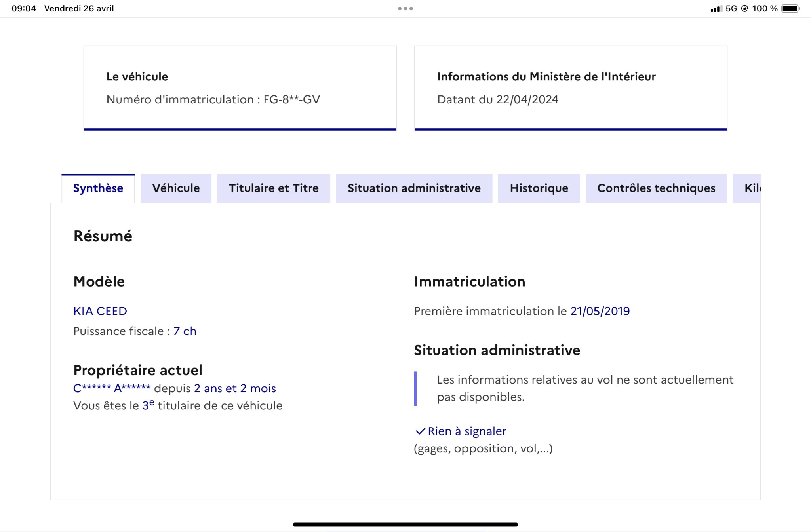Tap the 5G network indicator
Viewport: 811px width, 532px height.
click(x=731, y=8)
